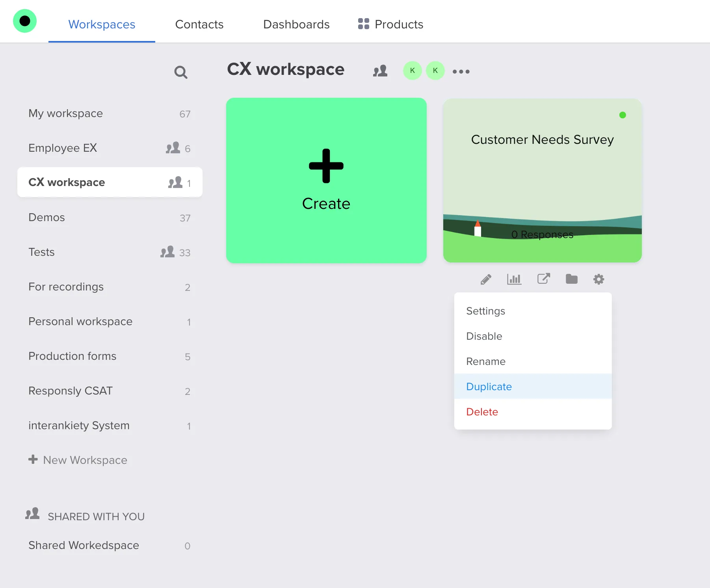Select Demos workspace
This screenshot has height=588, width=710.
pyautogui.click(x=110, y=218)
